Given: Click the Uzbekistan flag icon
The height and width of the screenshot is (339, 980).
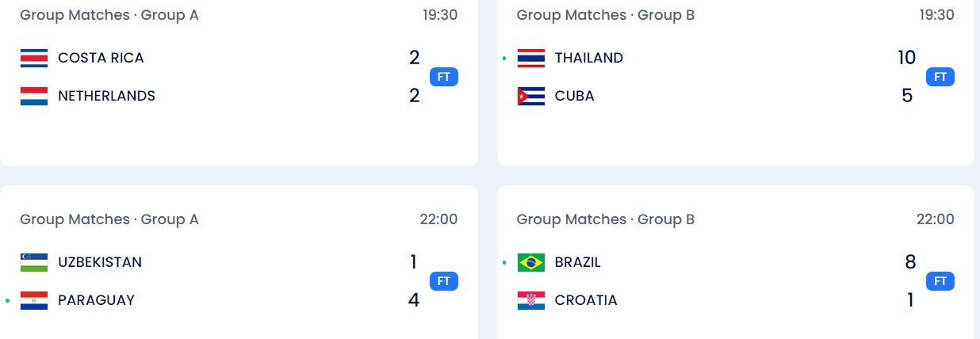Looking at the screenshot, I should [x=34, y=262].
